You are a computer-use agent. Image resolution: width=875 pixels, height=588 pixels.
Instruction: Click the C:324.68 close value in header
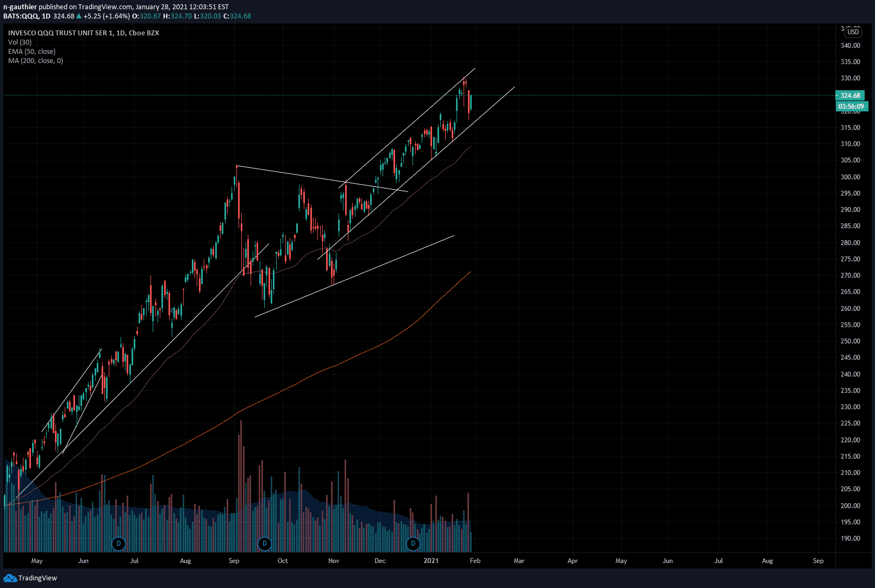[x=237, y=16]
